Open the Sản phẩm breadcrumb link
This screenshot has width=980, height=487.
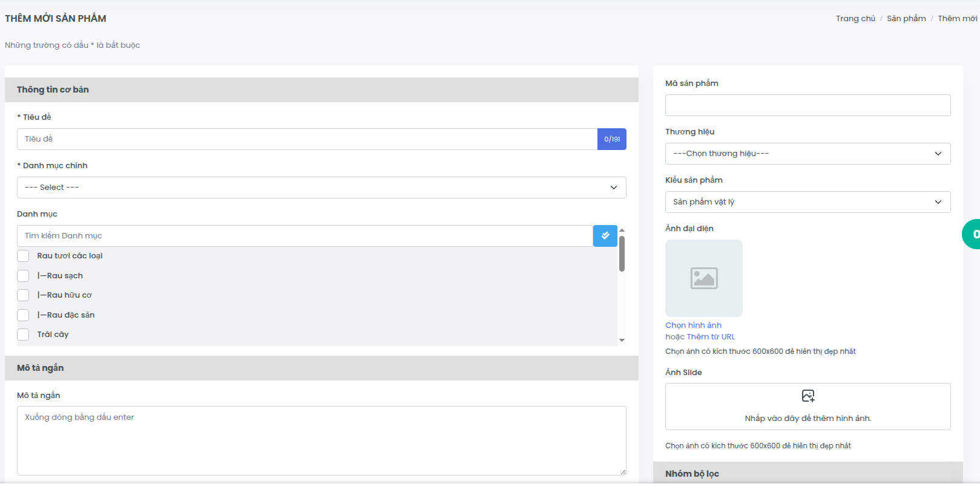[906, 19]
